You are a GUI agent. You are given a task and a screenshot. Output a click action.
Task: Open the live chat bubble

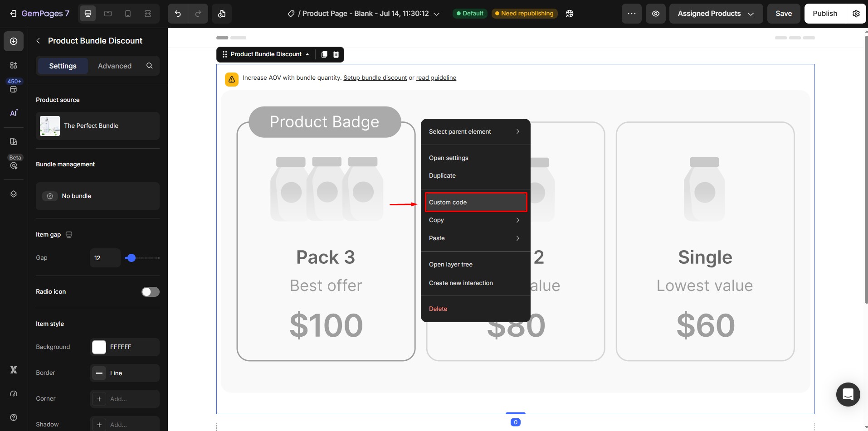[x=848, y=394]
